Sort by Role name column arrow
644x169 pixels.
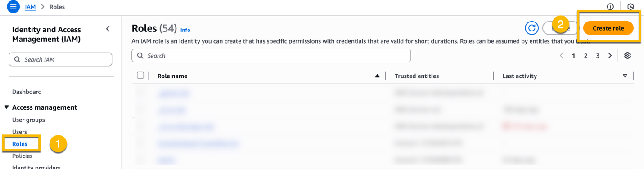[x=377, y=76]
